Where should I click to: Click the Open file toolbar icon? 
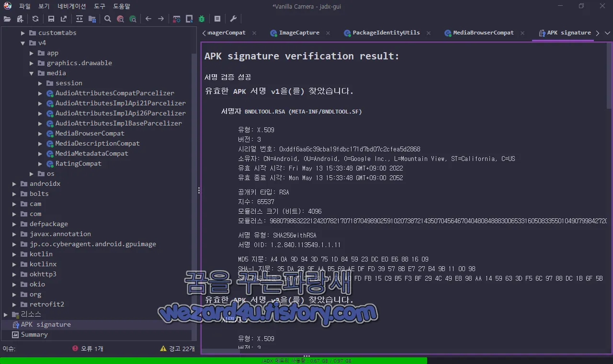coord(7,19)
